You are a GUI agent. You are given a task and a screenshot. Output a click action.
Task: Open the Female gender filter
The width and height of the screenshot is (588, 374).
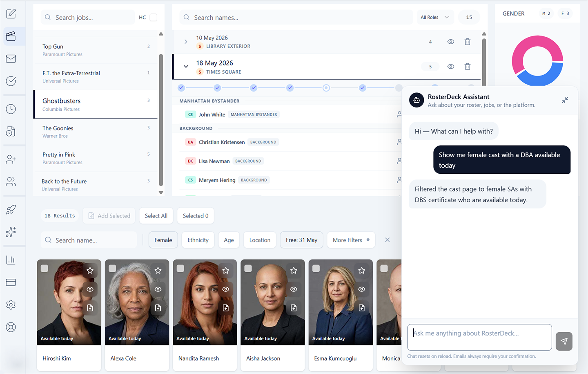[x=163, y=240]
